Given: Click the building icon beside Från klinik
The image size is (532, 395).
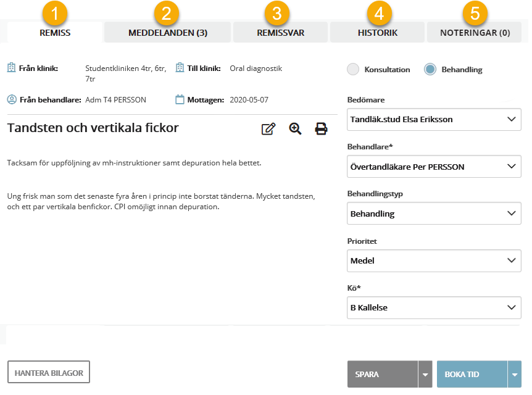Looking at the screenshot, I should tap(11, 68).
